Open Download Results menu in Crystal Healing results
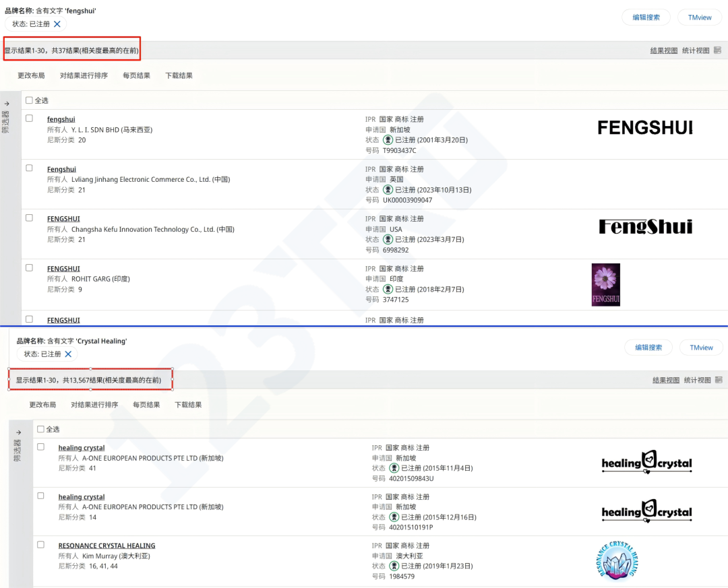Screen dimensions: 728x588 click(188, 405)
